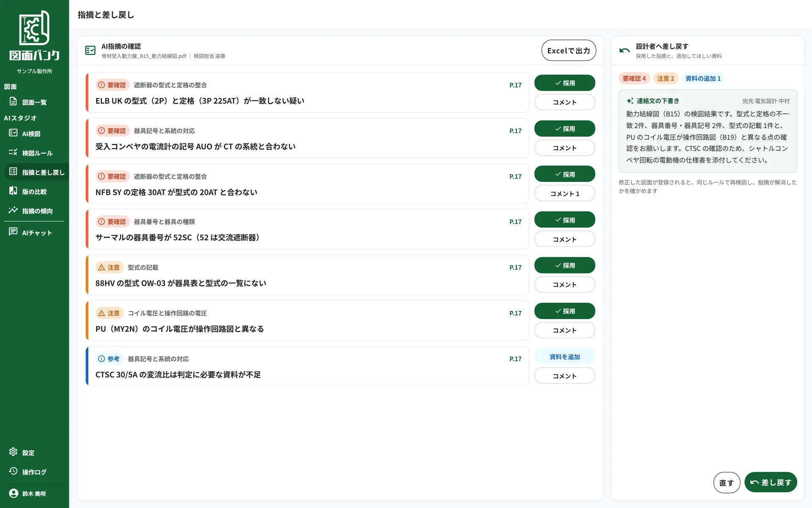
Task: Go to 版の比較 in the sidebar
Action: point(34,191)
